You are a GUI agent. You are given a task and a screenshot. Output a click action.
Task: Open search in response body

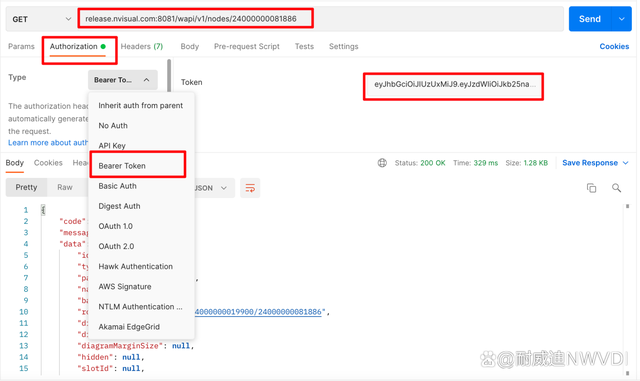point(616,188)
